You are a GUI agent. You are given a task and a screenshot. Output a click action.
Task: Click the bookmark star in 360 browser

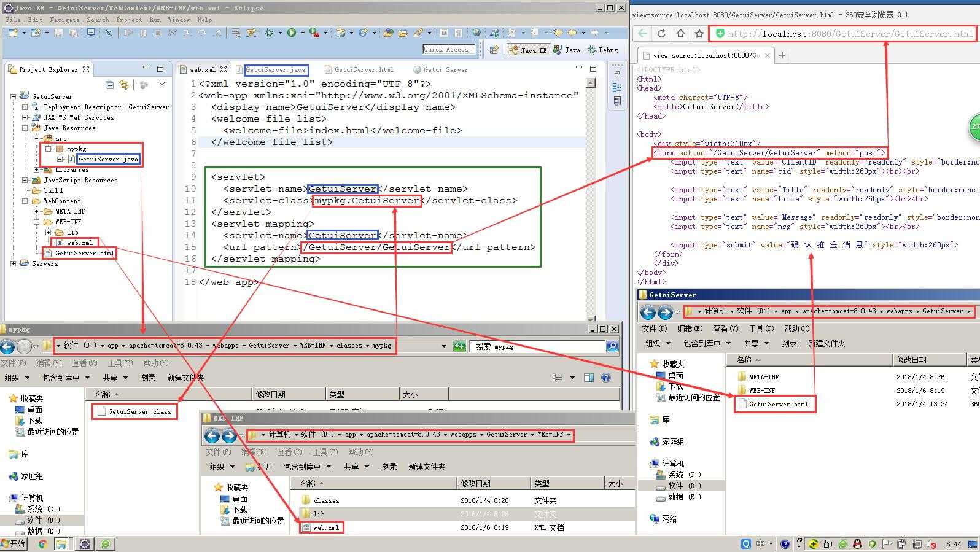[699, 34]
